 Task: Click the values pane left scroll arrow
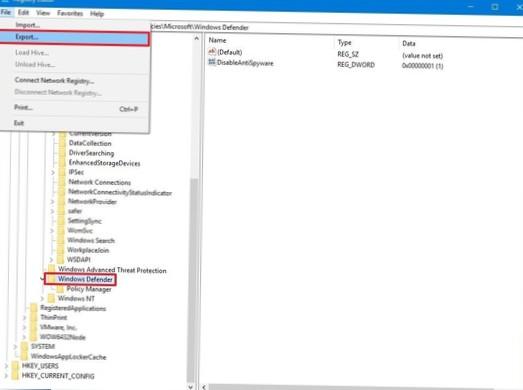pos(204,387)
